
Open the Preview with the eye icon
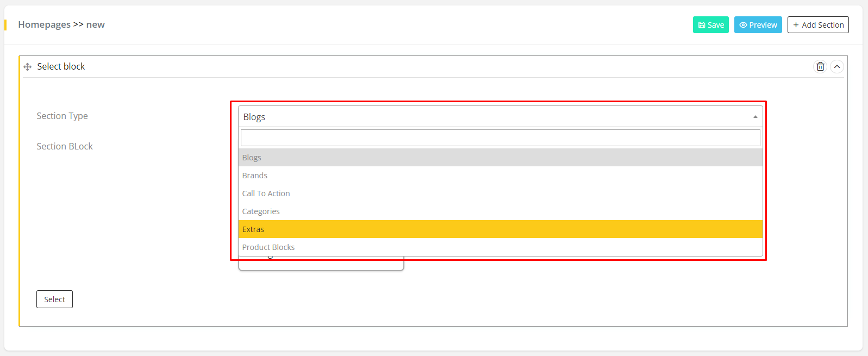click(x=758, y=25)
